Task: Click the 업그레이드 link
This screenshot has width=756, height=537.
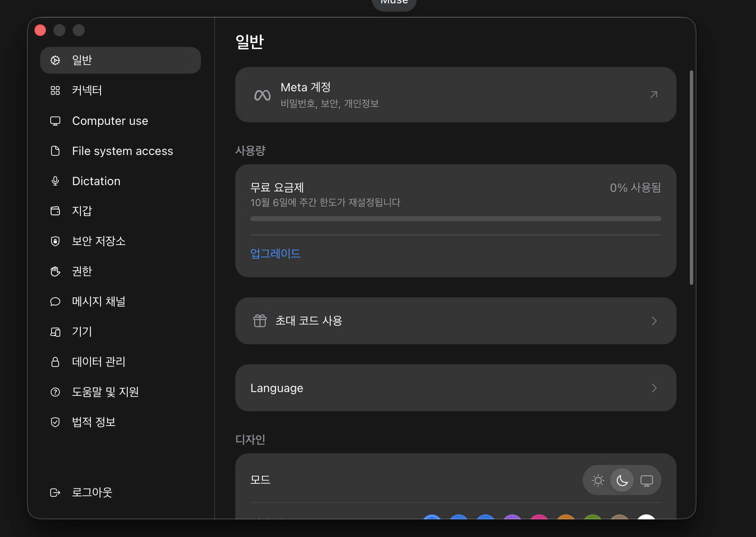Action: pyautogui.click(x=275, y=254)
